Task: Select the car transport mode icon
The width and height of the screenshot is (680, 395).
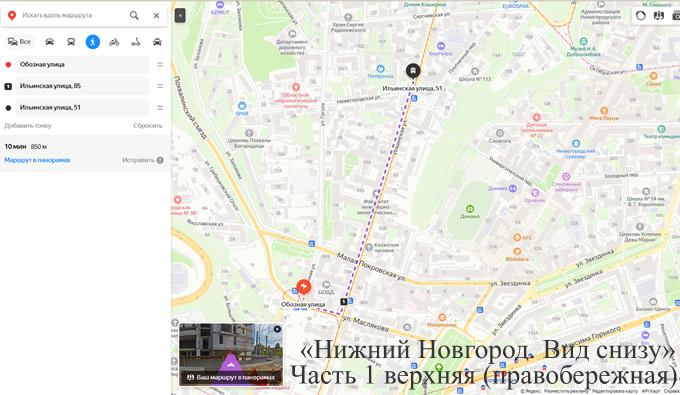Action: click(49, 42)
